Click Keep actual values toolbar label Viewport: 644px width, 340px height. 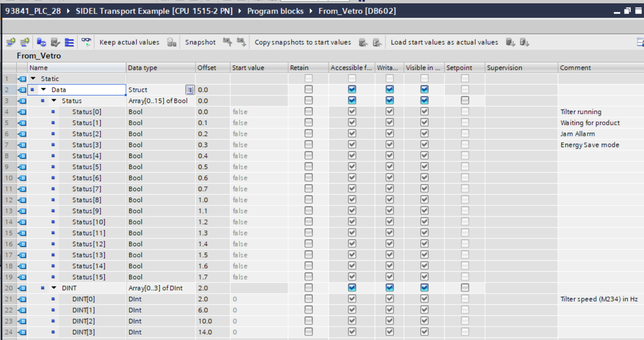point(129,42)
